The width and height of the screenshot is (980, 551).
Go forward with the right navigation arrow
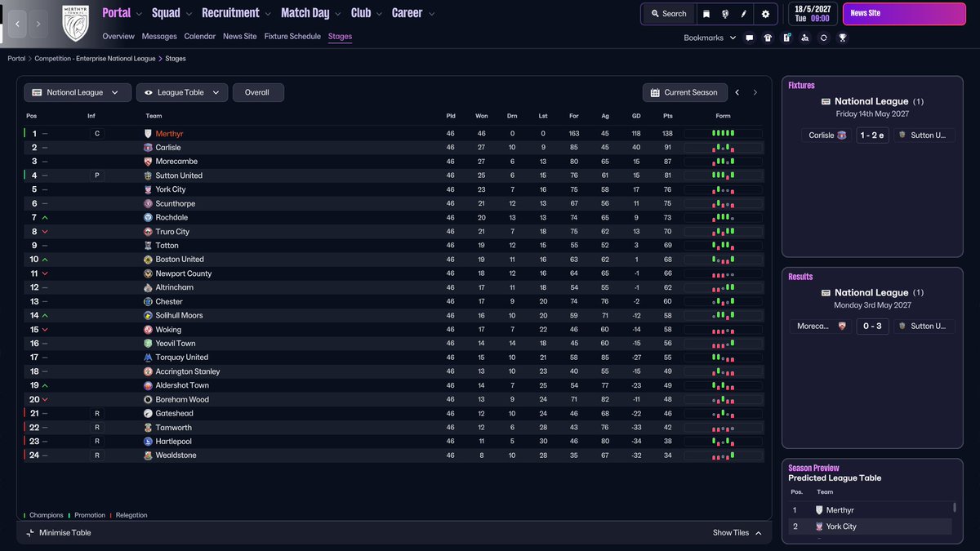38,24
